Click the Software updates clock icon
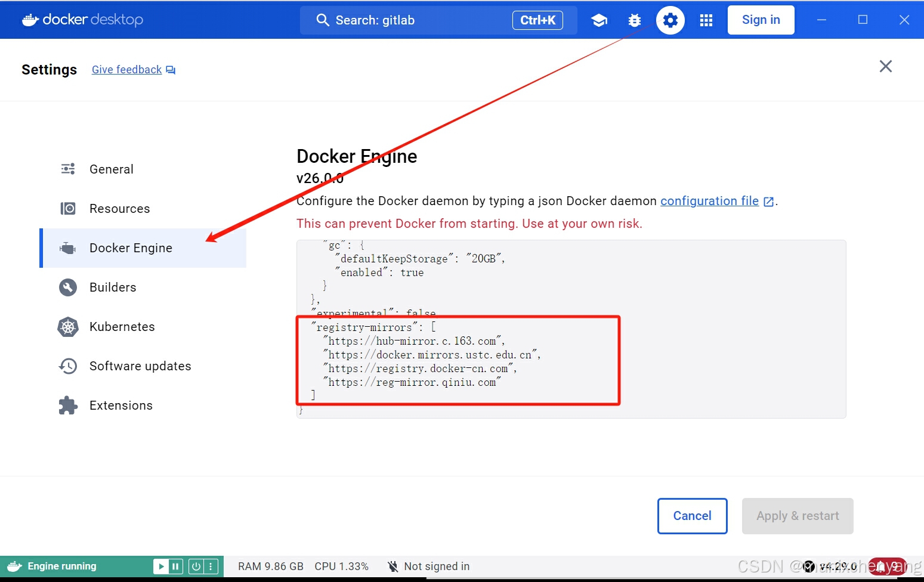 pyautogui.click(x=68, y=366)
